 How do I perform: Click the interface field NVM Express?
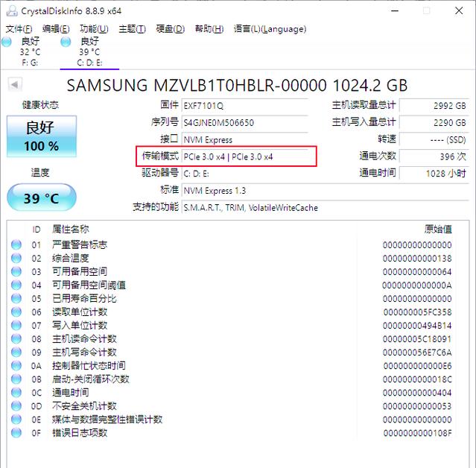click(244, 139)
